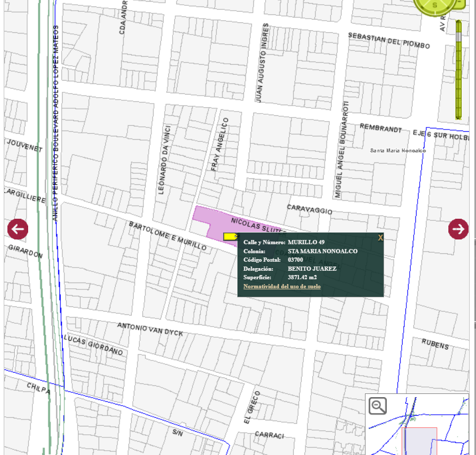
Task: Open Normatividad del uso de suelo link
Action: pyautogui.click(x=282, y=286)
